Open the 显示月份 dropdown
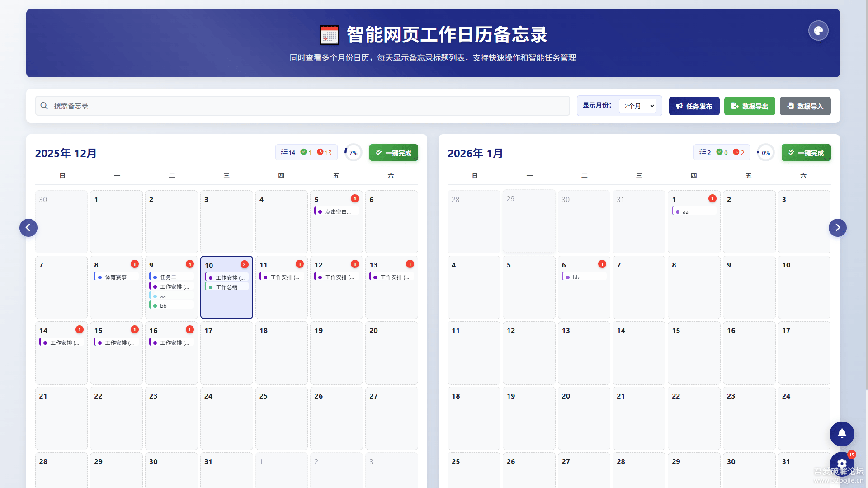 (637, 106)
